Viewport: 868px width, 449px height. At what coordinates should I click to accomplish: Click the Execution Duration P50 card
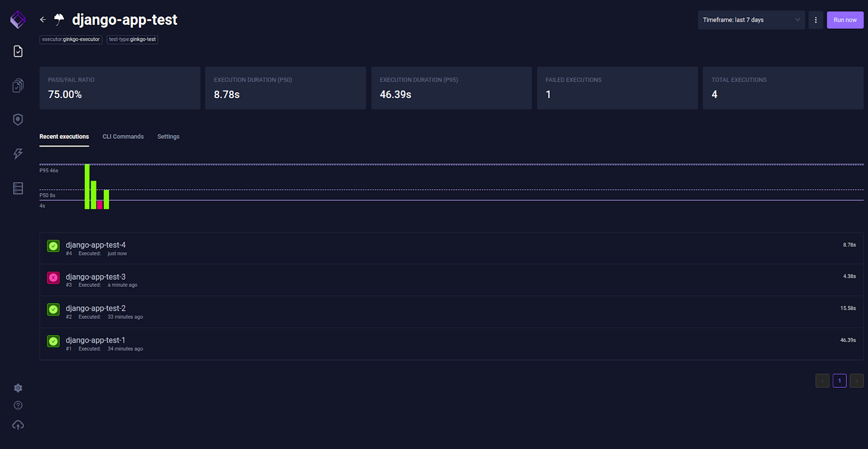tap(286, 88)
